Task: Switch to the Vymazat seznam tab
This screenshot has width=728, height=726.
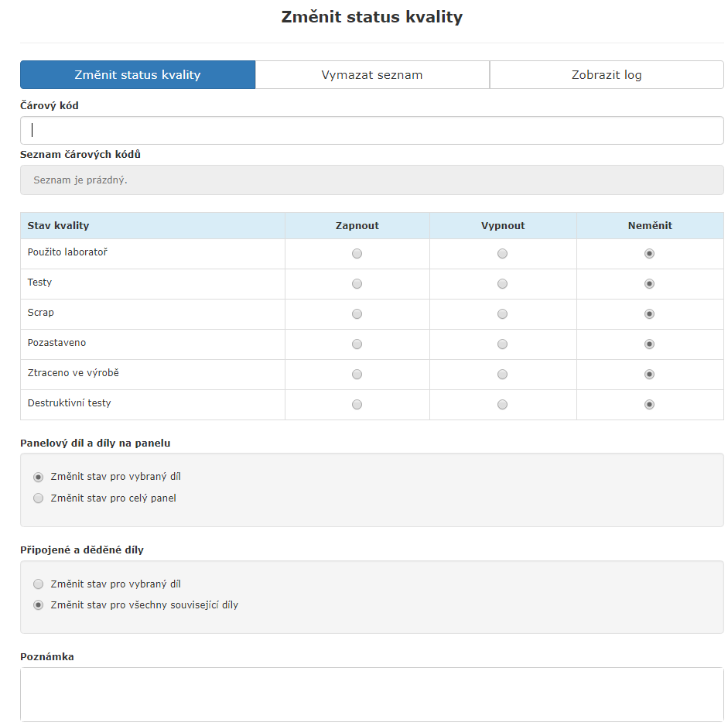Action: 372,75
